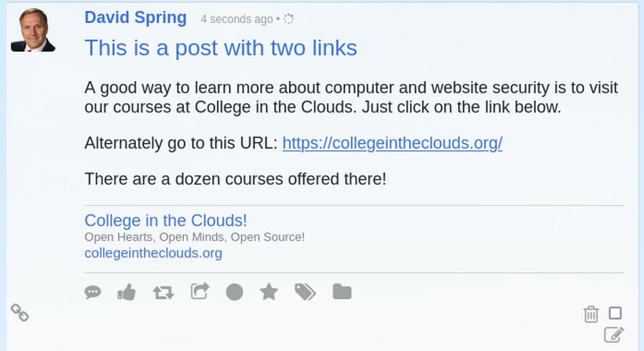Delete the post with the trash icon
Screen dimensions: 644x351
coord(591,314)
